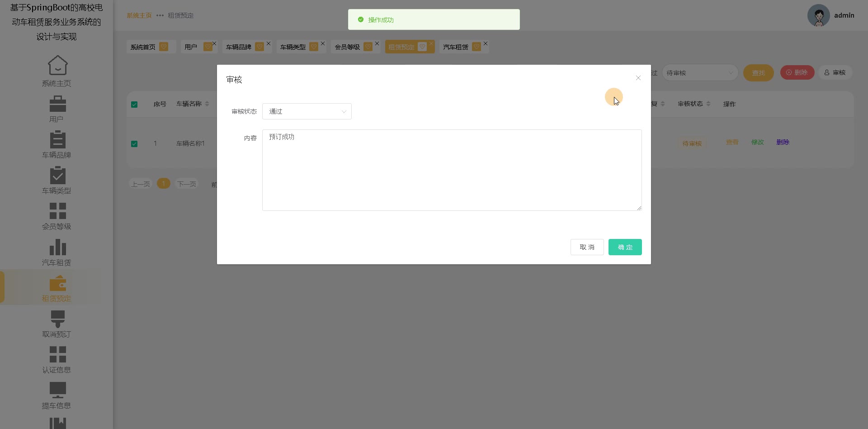
Task: Click 修改 link in row 1
Action: point(758,142)
